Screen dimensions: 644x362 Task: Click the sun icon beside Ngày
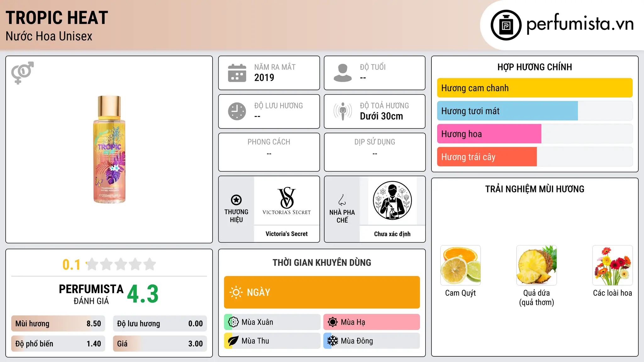pos(236,292)
